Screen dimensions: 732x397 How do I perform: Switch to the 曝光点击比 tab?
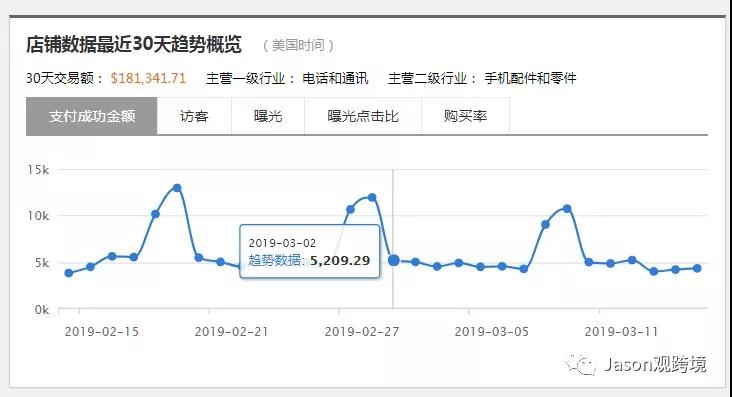point(363,116)
